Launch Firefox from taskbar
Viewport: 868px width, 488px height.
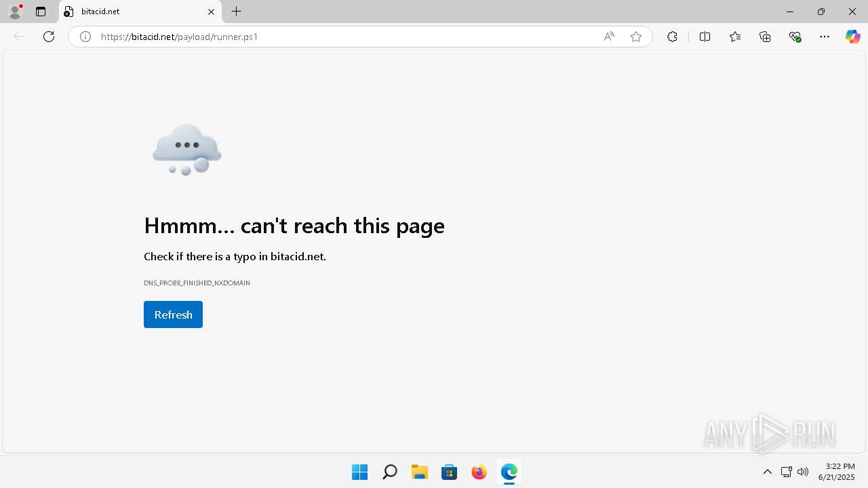coord(479,472)
